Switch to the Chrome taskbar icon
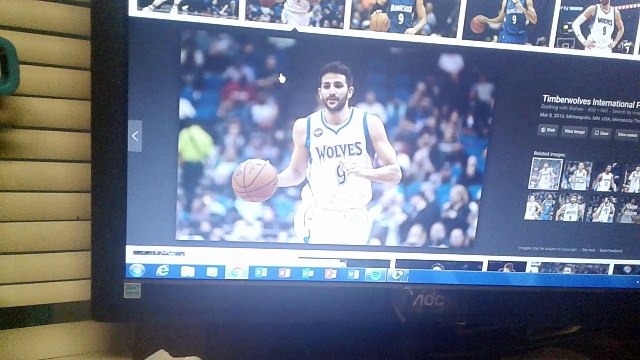The image size is (640, 360). [237, 272]
